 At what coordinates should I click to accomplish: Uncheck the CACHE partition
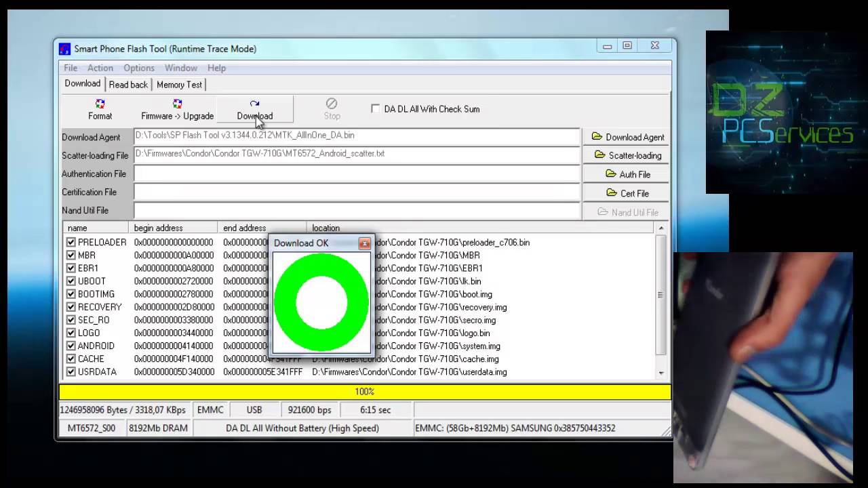pos(71,359)
